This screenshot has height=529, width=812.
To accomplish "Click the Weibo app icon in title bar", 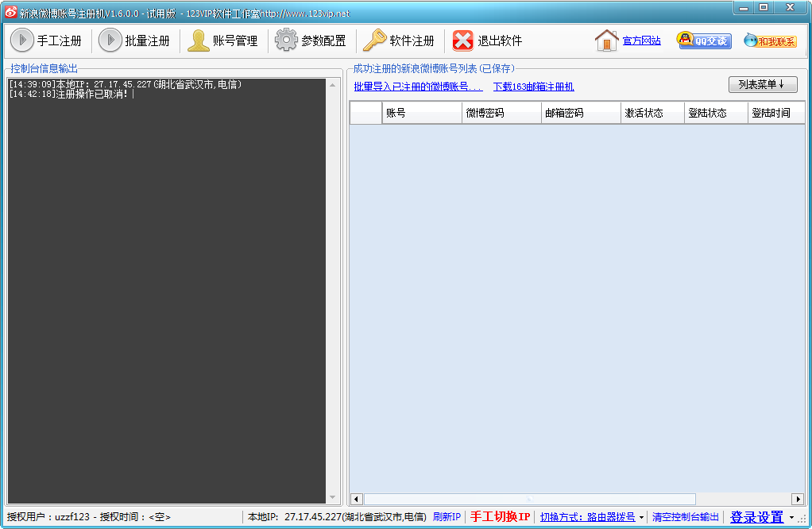I will pos(10,13).
